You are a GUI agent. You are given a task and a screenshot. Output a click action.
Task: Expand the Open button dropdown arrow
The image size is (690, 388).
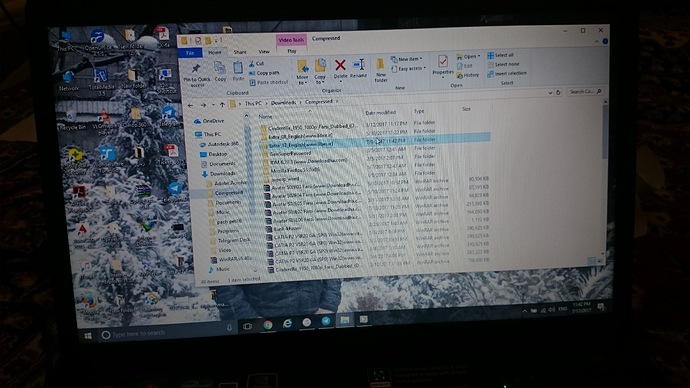pos(479,56)
